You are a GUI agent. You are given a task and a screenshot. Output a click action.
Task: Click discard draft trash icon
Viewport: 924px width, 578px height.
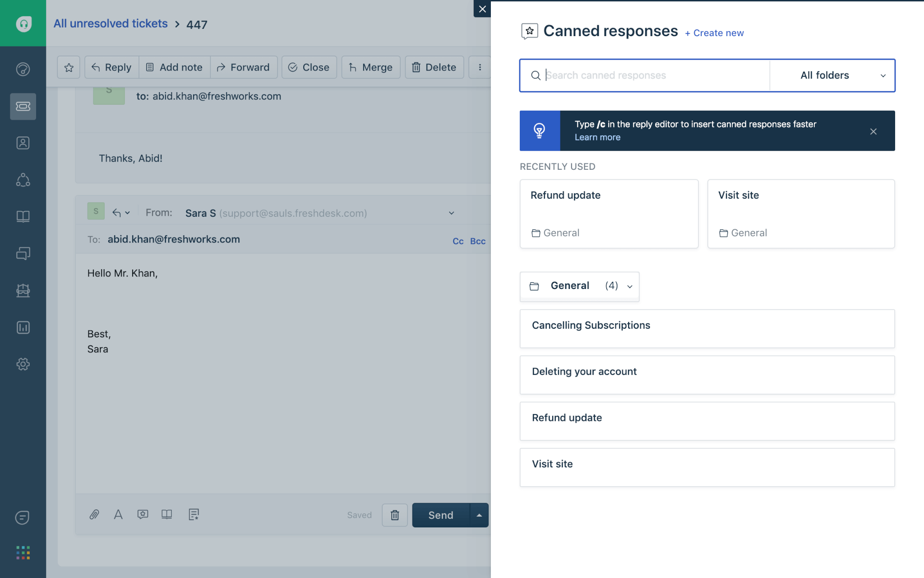[395, 515]
